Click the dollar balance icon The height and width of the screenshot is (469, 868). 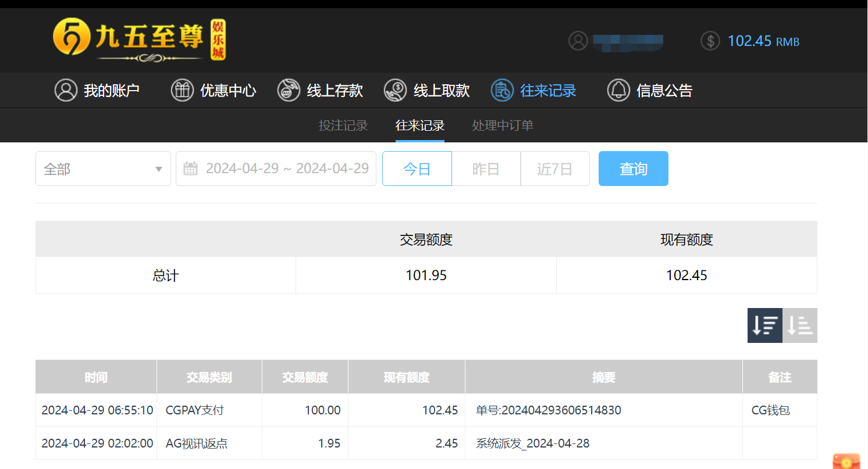tap(710, 41)
